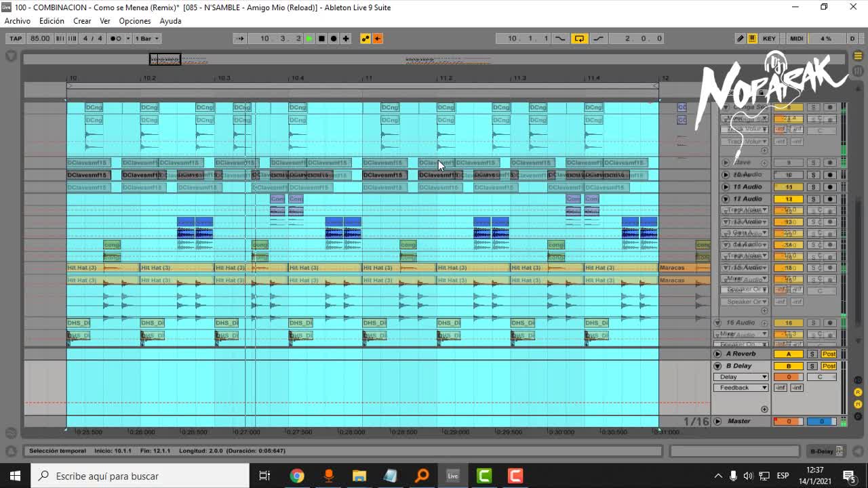Adjust the orange Master volume field
Image resolution: width=868 pixels, height=488 pixels.
coord(789,422)
